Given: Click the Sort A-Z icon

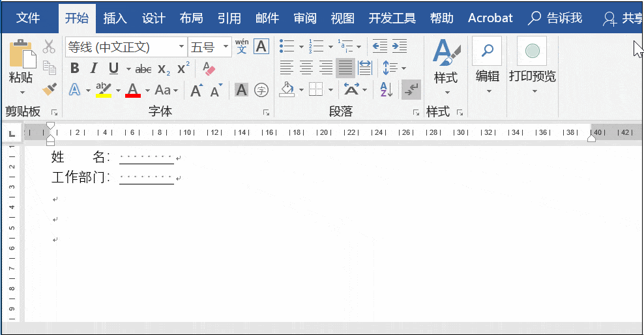Looking at the screenshot, I should (x=386, y=89).
